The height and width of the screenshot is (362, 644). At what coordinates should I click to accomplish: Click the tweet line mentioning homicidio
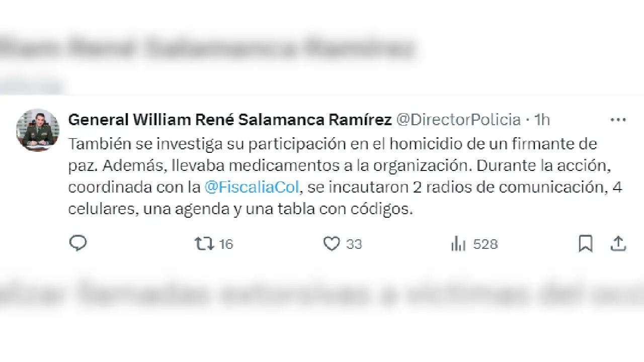coord(332,144)
